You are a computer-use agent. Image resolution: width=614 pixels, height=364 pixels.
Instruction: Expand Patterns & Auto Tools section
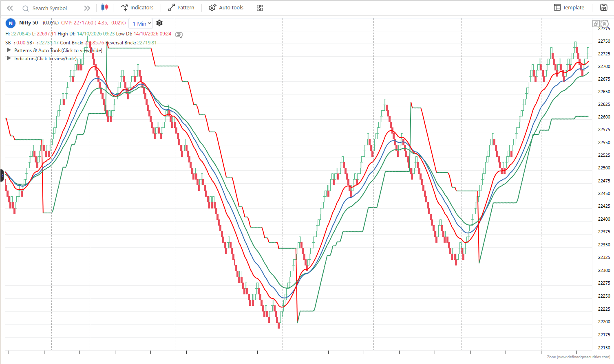[55, 50]
